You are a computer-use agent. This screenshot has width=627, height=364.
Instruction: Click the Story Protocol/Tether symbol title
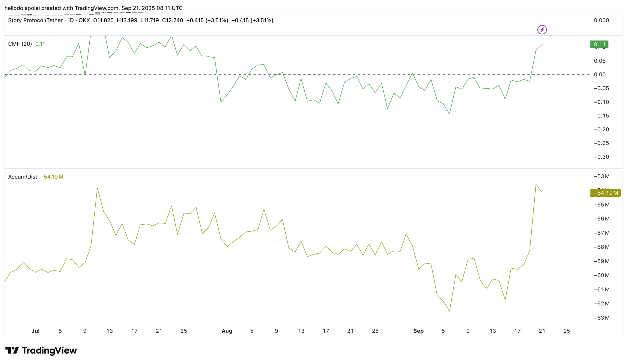pyautogui.click(x=35, y=20)
